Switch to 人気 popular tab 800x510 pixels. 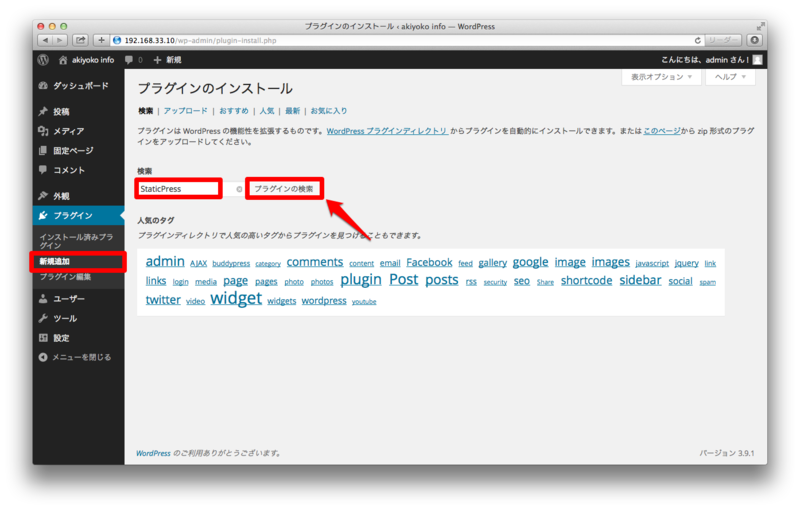click(267, 111)
